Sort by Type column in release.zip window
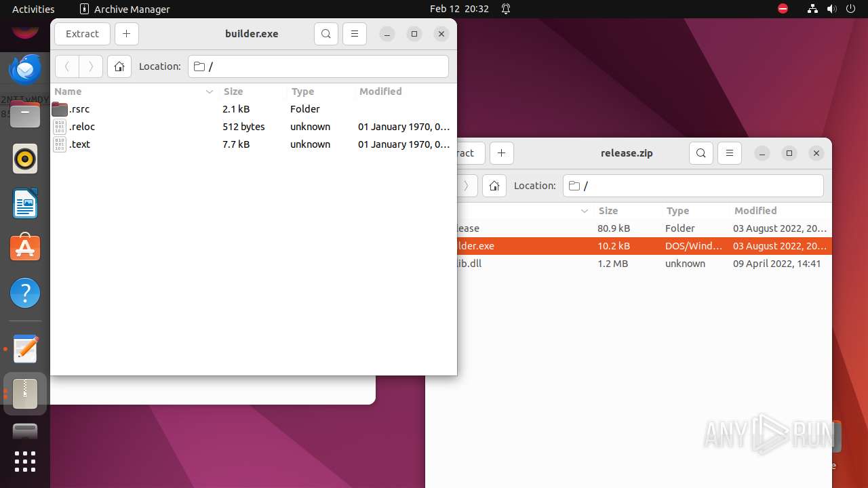 695,211
